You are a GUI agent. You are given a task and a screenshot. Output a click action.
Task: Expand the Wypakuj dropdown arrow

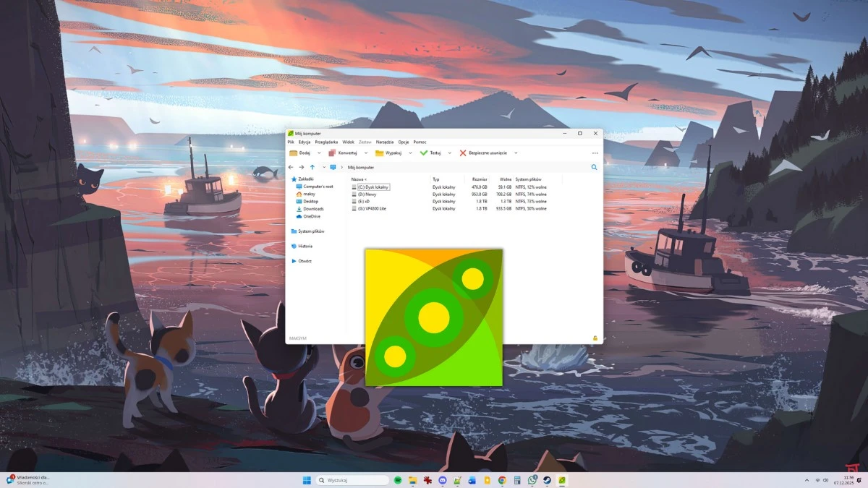click(409, 153)
